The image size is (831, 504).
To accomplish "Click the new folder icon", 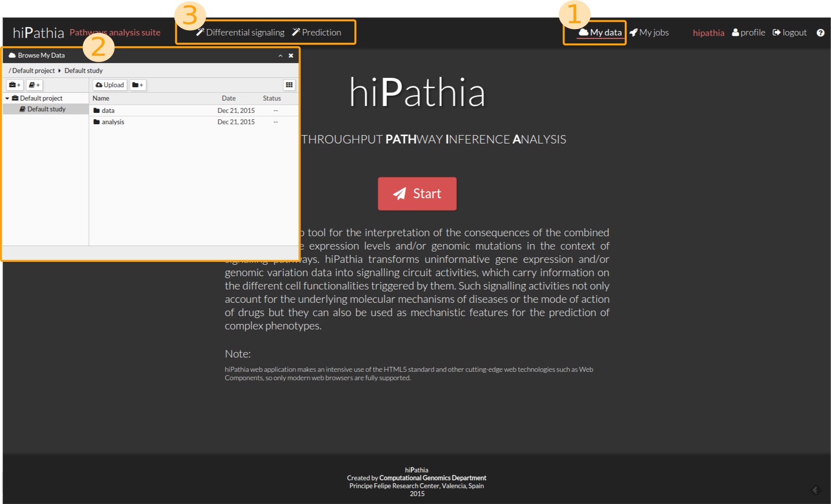I will click(138, 85).
